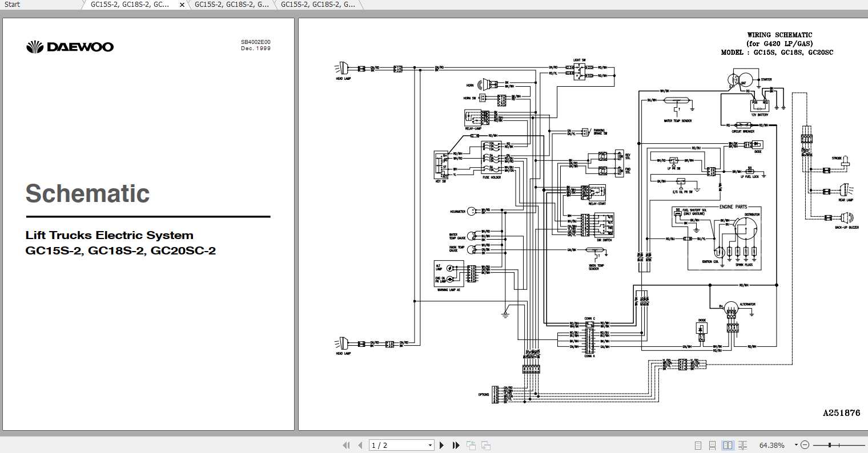Jump to the last page
The width and height of the screenshot is (868, 453).
coord(455,445)
